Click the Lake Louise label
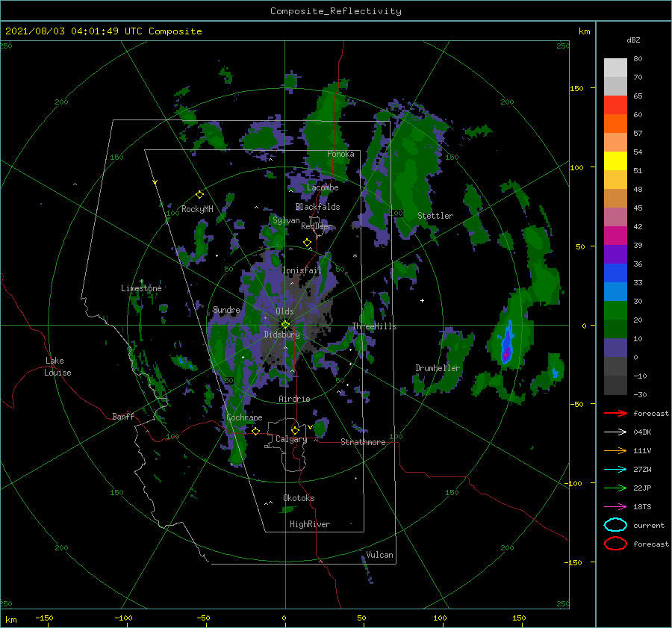Image resolution: width=672 pixels, height=628 pixels. pyautogui.click(x=57, y=367)
